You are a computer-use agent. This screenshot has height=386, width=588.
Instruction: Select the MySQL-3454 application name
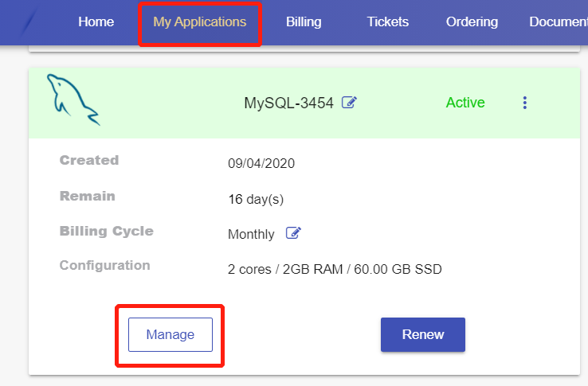pyautogui.click(x=288, y=103)
